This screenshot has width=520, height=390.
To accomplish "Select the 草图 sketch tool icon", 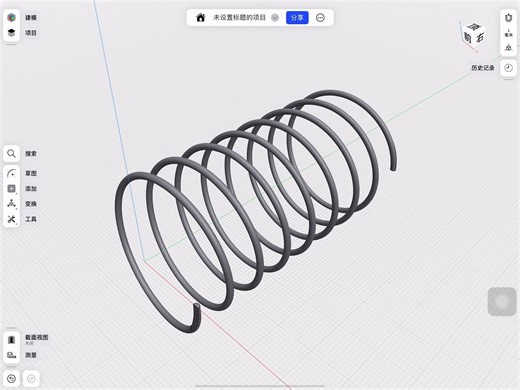I will click(x=11, y=173).
